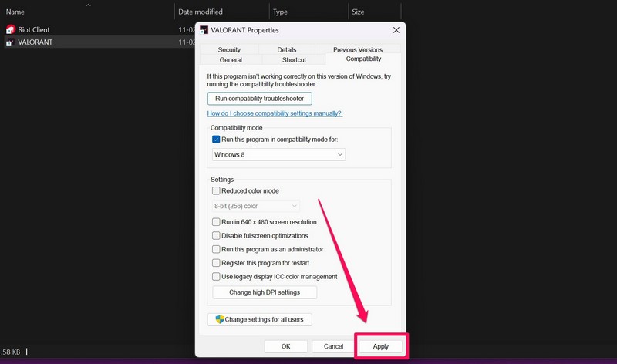Enable Use legacy display ICC color management
The height and width of the screenshot is (364, 617).
pos(216,277)
